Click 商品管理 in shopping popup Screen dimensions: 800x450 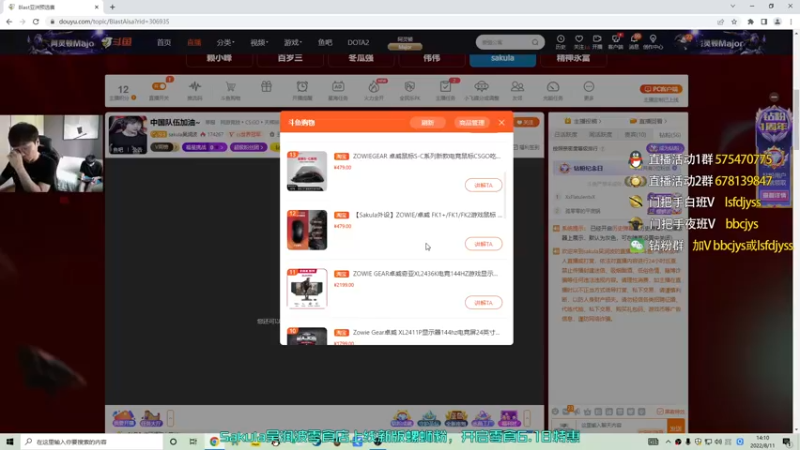(471, 122)
